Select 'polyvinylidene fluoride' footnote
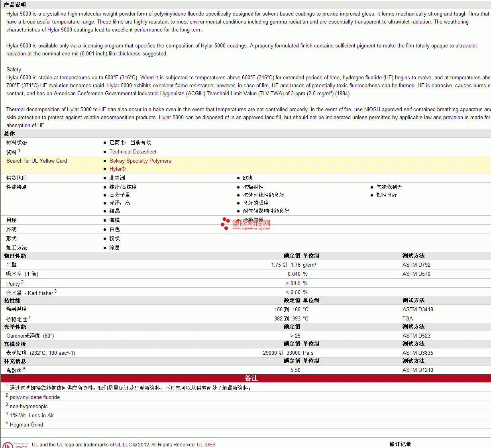Screen dimensions: 491x448 tap(35, 397)
